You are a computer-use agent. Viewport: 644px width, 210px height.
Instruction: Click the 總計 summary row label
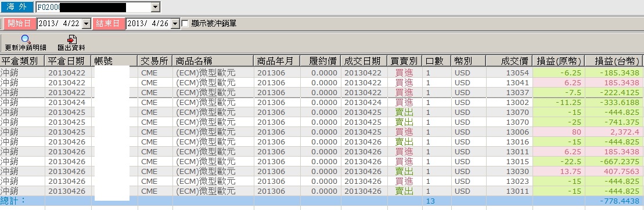[13, 201]
